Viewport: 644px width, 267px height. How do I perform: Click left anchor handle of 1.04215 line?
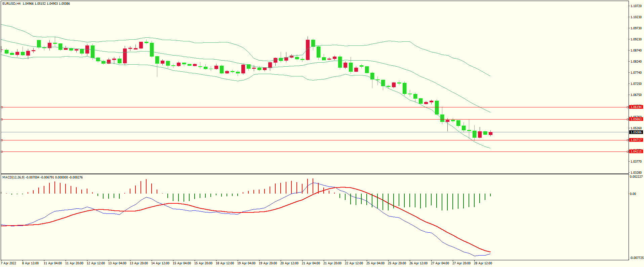pos(2,152)
